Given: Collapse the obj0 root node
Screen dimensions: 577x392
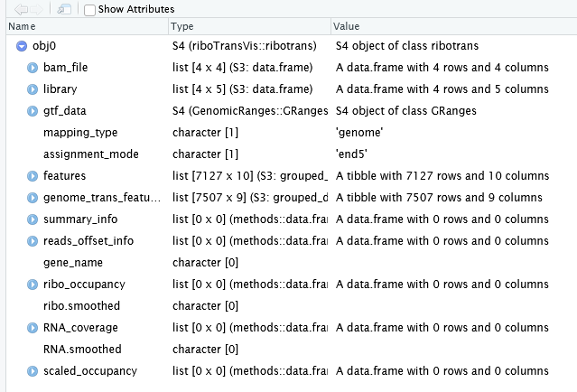Looking at the screenshot, I should [22, 46].
